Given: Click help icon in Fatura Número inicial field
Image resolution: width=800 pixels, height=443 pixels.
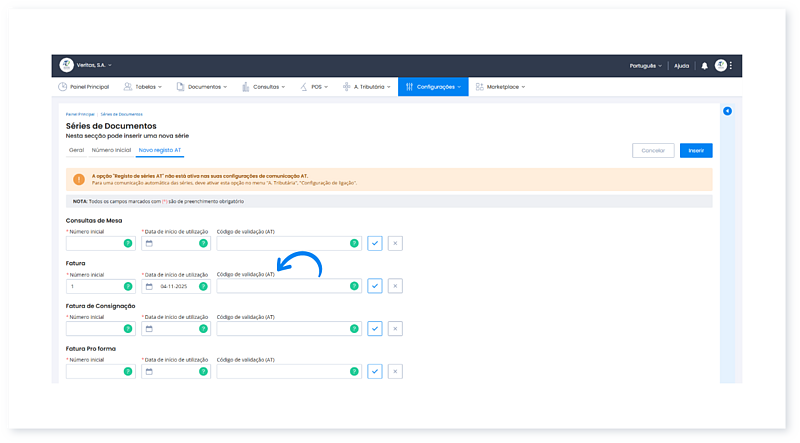Looking at the screenshot, I should point(127,286).
